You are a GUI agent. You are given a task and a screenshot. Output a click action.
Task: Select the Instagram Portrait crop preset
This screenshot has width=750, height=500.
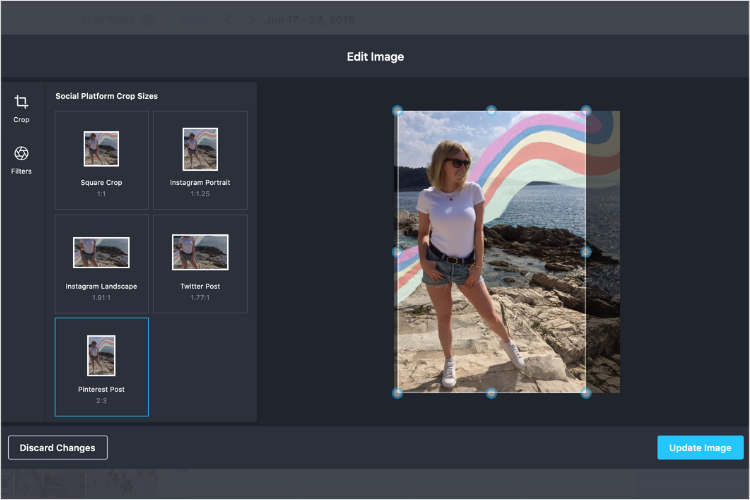200,160
